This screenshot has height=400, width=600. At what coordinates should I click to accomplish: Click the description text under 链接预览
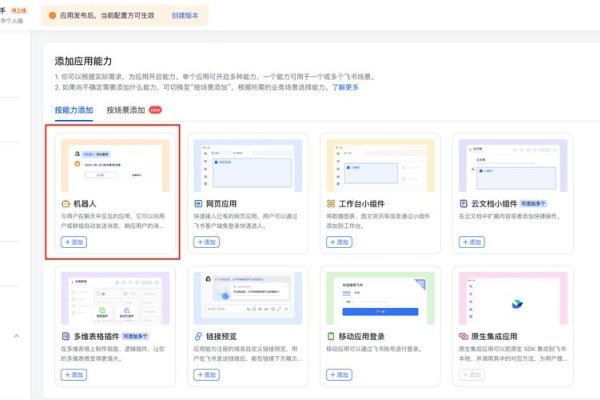(x=248, y=354)
